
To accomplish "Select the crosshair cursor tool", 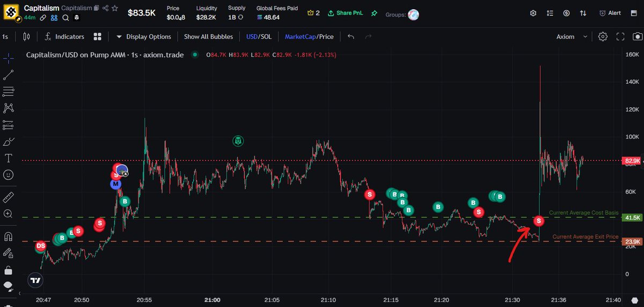I will tap(8, 58).
